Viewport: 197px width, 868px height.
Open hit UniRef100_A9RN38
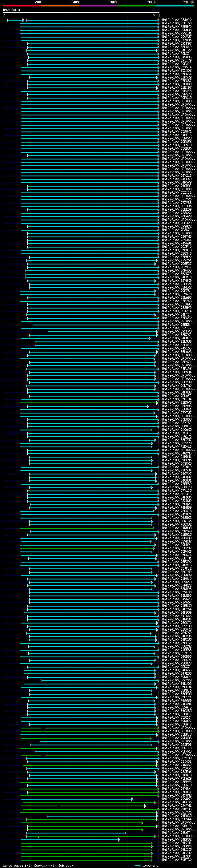coord(176,30)
